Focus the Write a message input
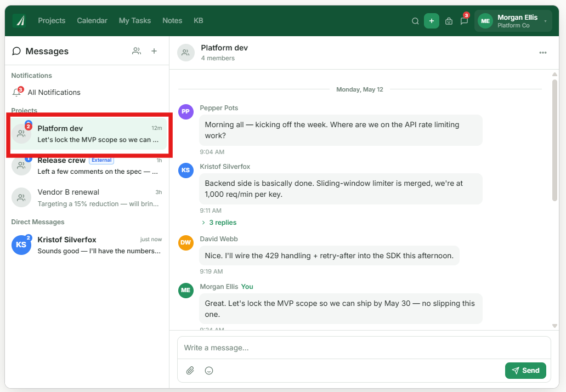 [x=364, y=348]
